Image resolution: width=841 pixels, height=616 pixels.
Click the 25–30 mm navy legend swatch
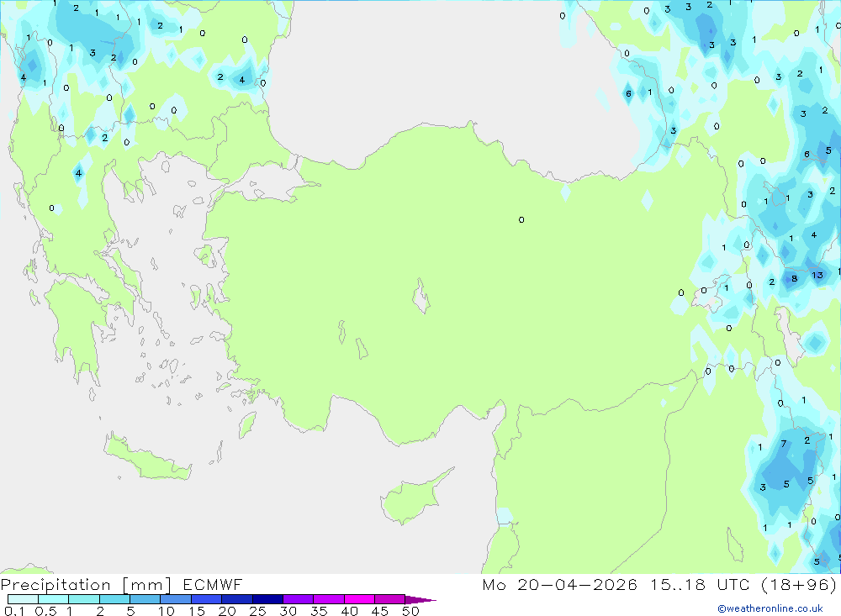pyautogui.click(x=267, y=599)
